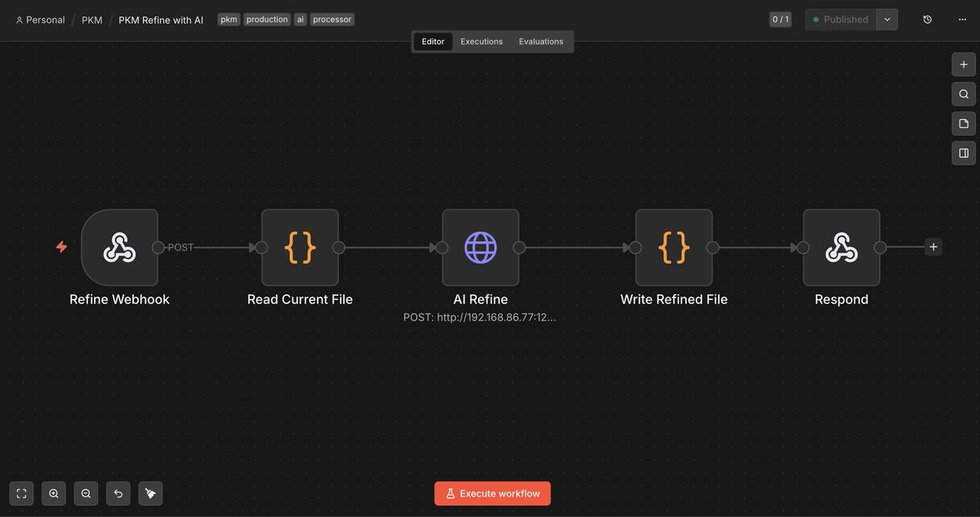Select the Read Current File code node
The height and width of the screenshot is (517, 980).
pyautogui.click(x=300, y=247)
